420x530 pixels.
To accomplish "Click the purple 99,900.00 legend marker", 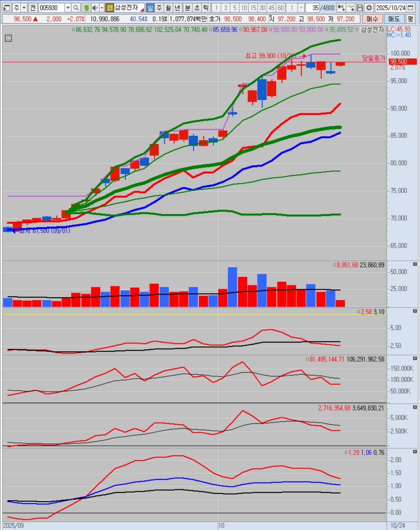I will [271, 30].
